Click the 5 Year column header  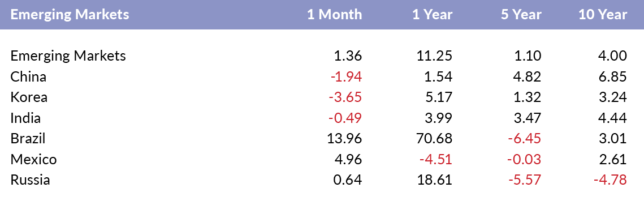521,14
